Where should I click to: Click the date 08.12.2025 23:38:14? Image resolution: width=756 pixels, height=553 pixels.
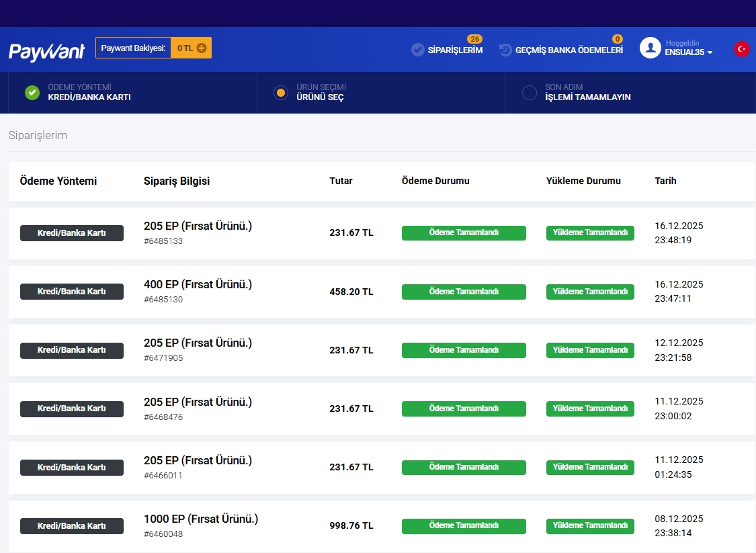tap(679, 525)
